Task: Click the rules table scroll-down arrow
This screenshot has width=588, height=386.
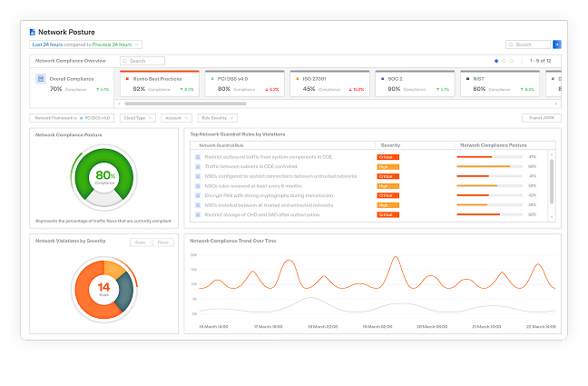Action: click(552, 217)
